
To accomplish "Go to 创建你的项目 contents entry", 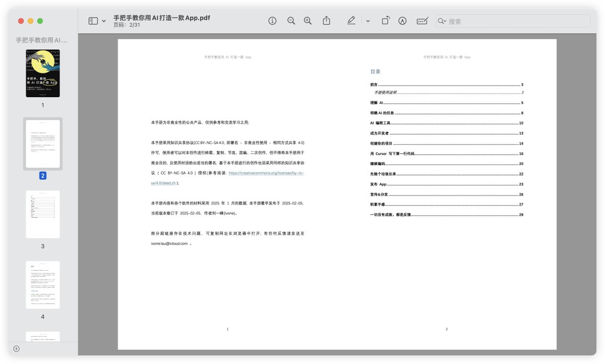I will 447,144.
